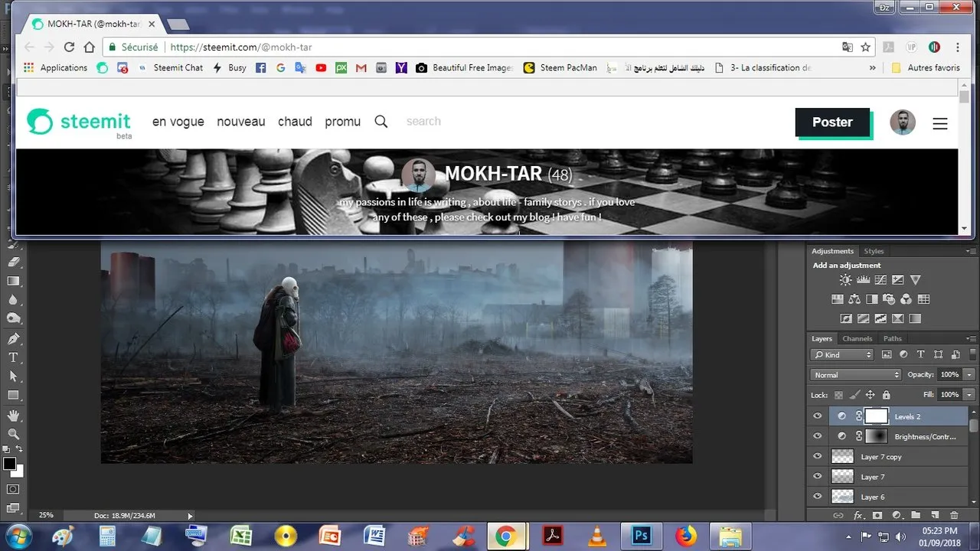Click the black foreground color swatch
The height and width of the screenshot is (551, 980).
[9, 464]
